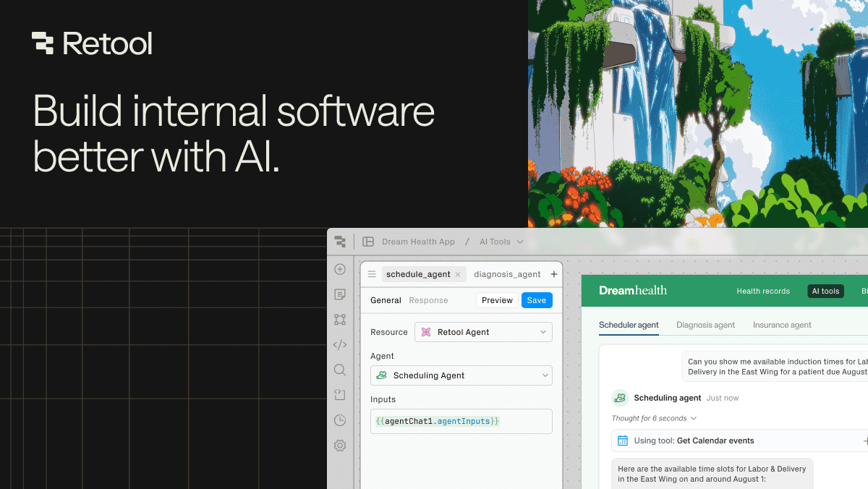The image size is (868, 489).
Task: Open the add new (+) icon in the sidebar
Action: [x=340, y=269]
